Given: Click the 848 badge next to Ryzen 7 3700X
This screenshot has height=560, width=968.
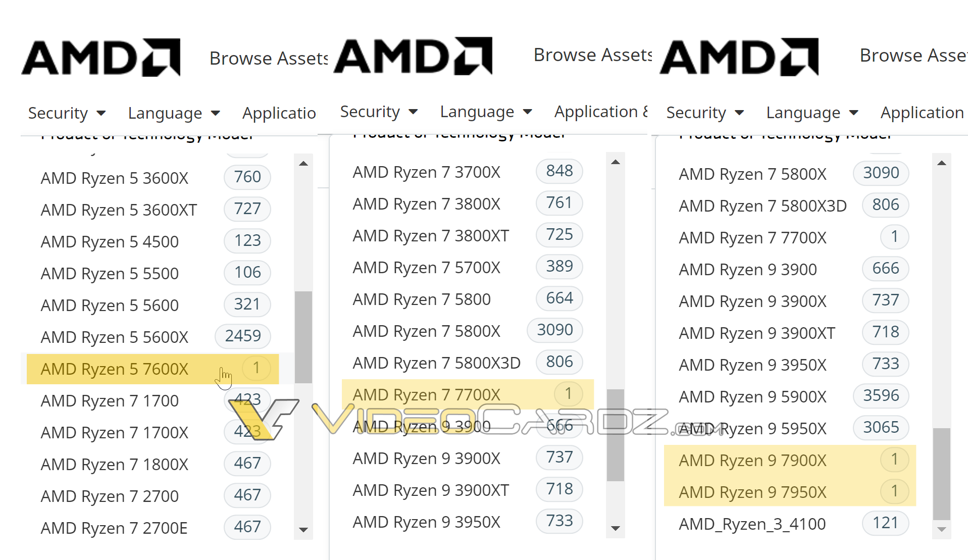Looking at the screenshot, I should point(559,171).
